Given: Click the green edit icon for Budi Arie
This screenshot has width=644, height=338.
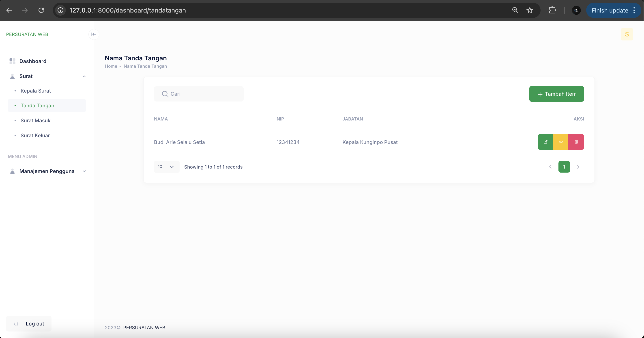Looking at the screenshot, I should (x=545, y=142).
